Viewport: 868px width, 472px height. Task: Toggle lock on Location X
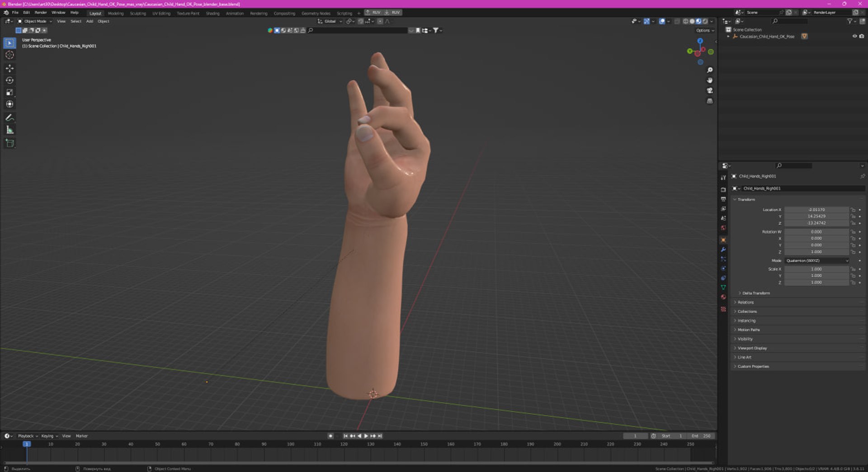tap(853, 210)
